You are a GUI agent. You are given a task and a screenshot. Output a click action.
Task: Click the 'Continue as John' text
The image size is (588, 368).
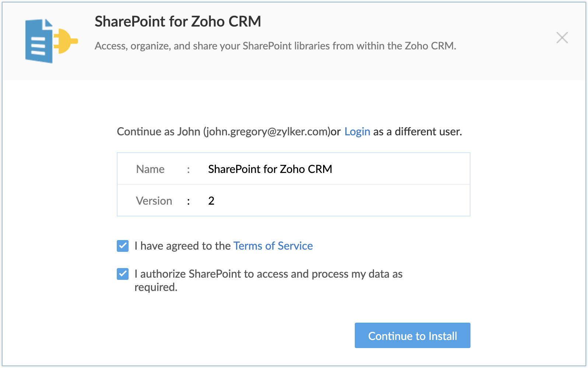coord(158,132)
